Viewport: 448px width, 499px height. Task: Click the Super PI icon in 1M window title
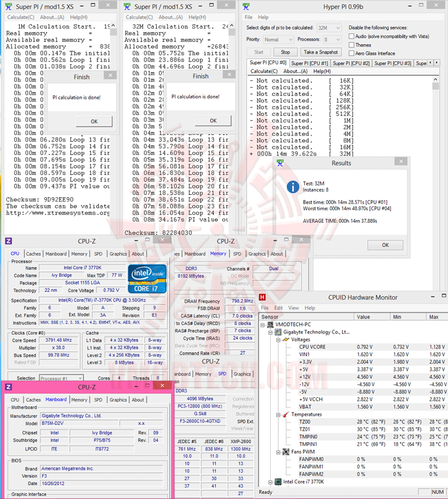9,7
